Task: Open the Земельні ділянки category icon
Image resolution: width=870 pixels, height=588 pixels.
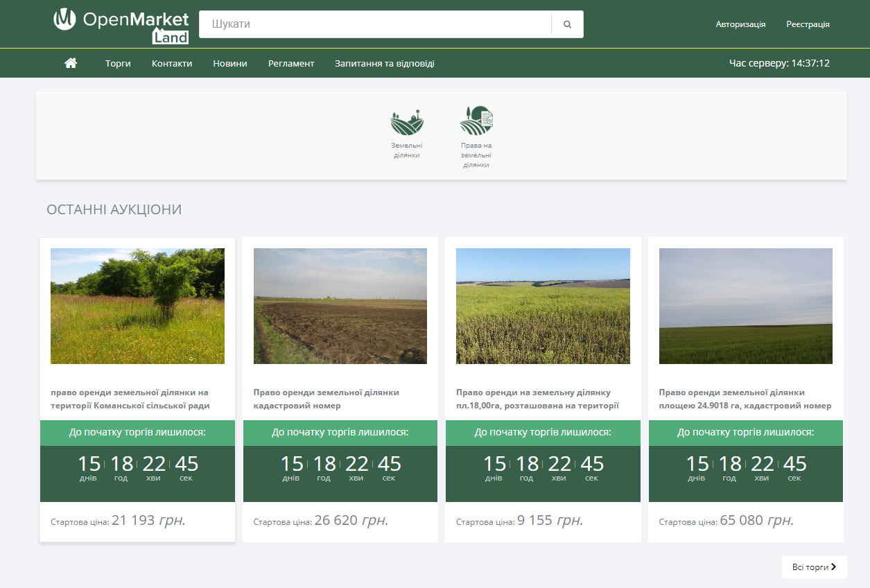Action: [x=407, y=121]
